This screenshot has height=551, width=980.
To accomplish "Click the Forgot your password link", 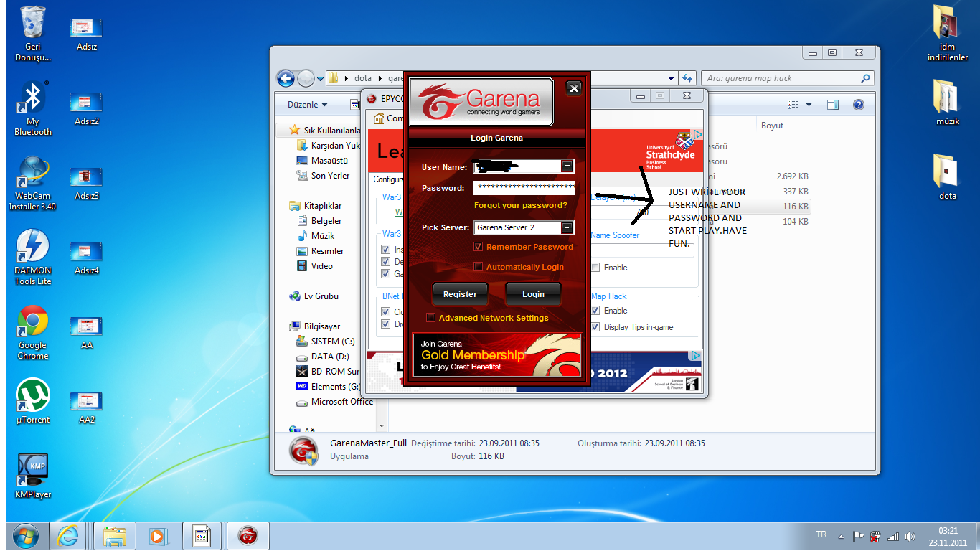I will [521, 206].
